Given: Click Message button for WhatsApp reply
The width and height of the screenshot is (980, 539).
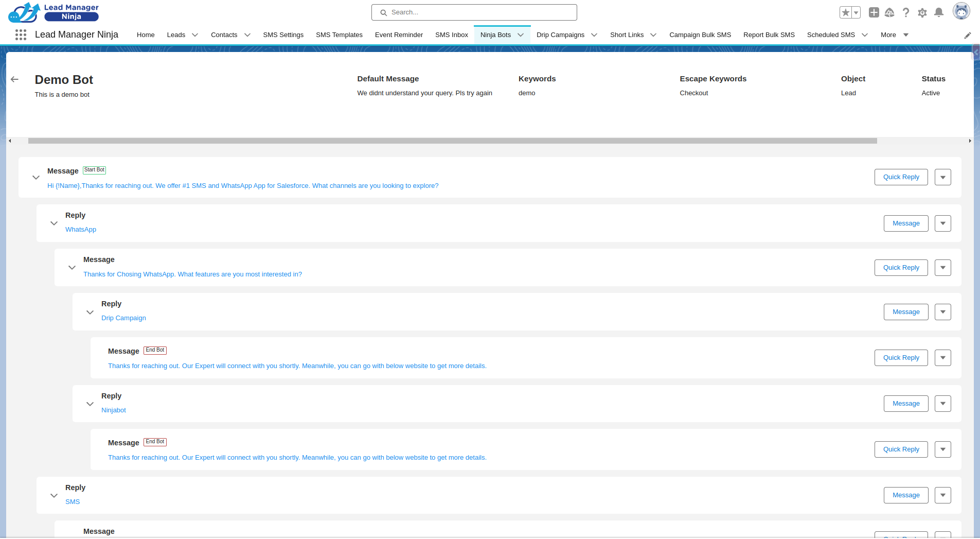Looking at the screenshot, I should (906, 223).
